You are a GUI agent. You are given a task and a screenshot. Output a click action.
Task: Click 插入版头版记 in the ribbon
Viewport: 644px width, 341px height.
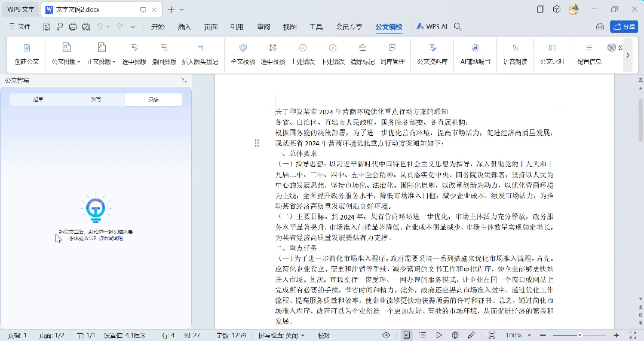[x=200, y=54]
